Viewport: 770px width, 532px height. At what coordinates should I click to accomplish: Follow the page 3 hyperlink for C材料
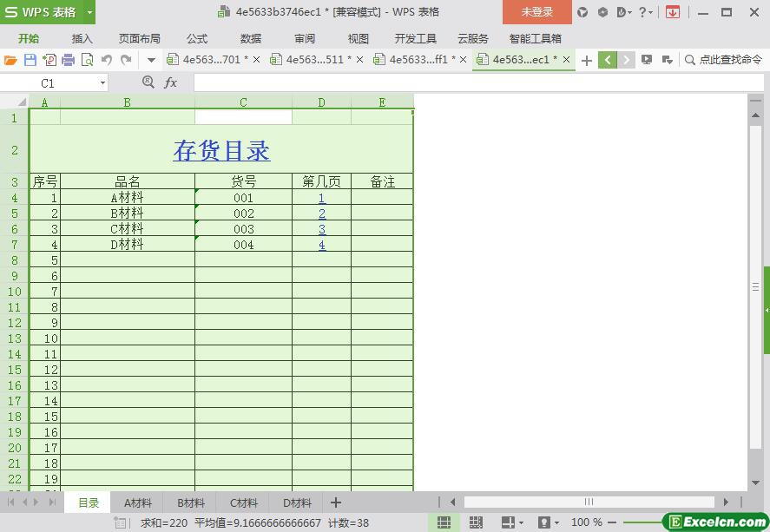322,229
